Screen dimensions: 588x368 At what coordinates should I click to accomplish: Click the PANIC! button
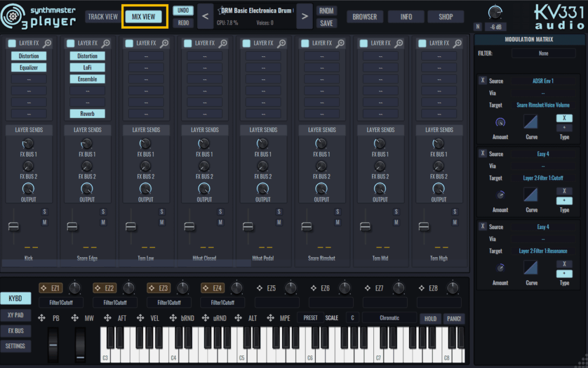point(454,319)
